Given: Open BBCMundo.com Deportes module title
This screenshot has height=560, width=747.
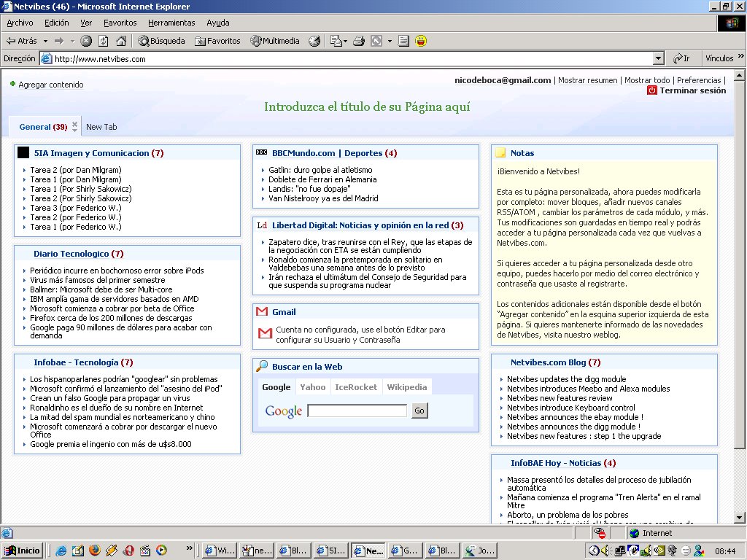Looking at the screenshot, I should [328, 153].
